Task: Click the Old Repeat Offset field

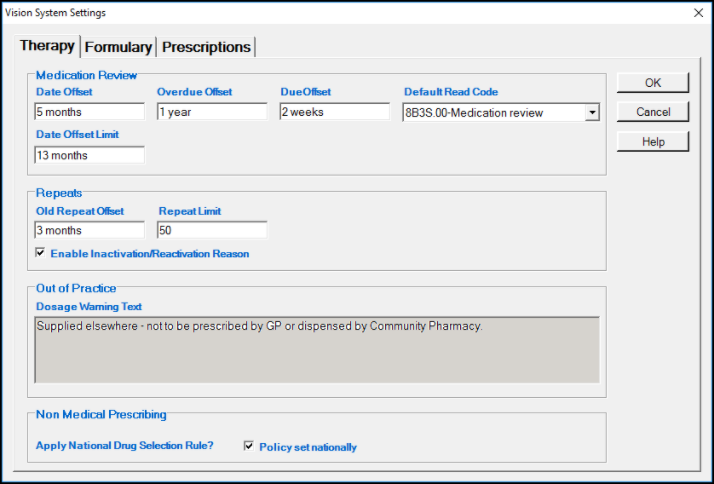Action: coord(89,230)
